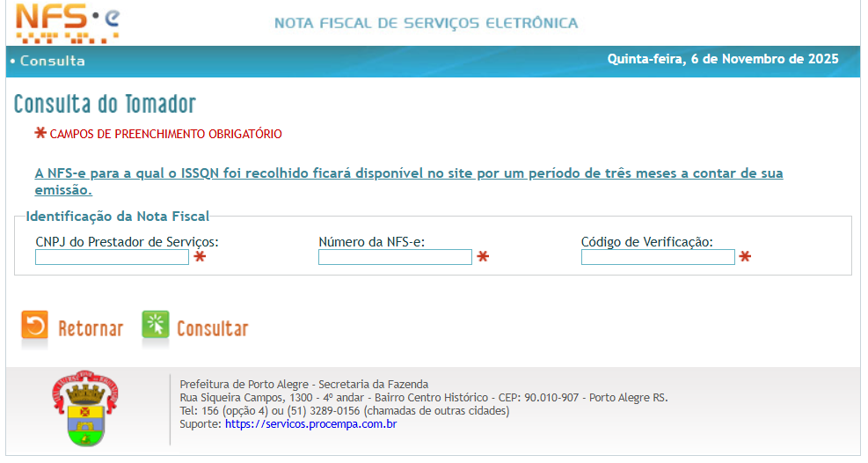
Task: Click the date shown in the blue bar
Action: pos(722,60)
